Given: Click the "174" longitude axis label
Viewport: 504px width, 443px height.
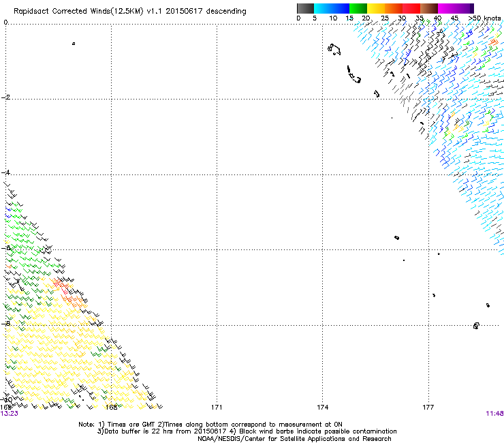Looking at the screenshot, I should tap(322, 408).
